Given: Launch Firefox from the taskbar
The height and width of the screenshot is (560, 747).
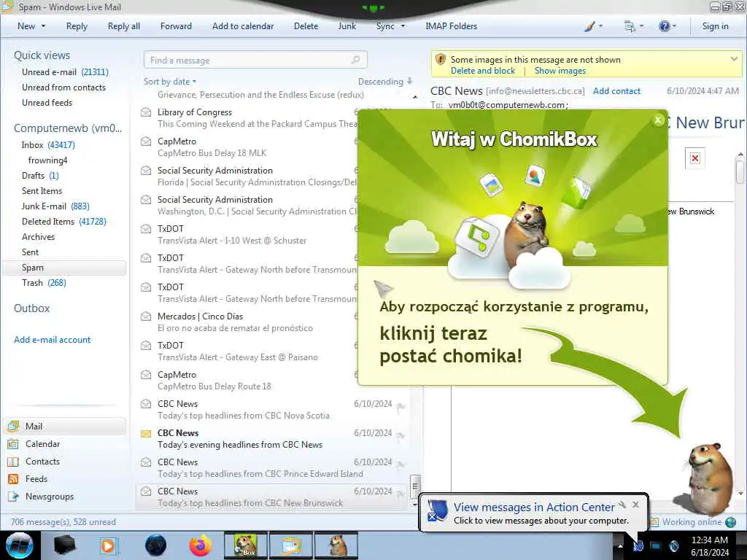Looking at the screenshot, I should click(x=201, y=545).
